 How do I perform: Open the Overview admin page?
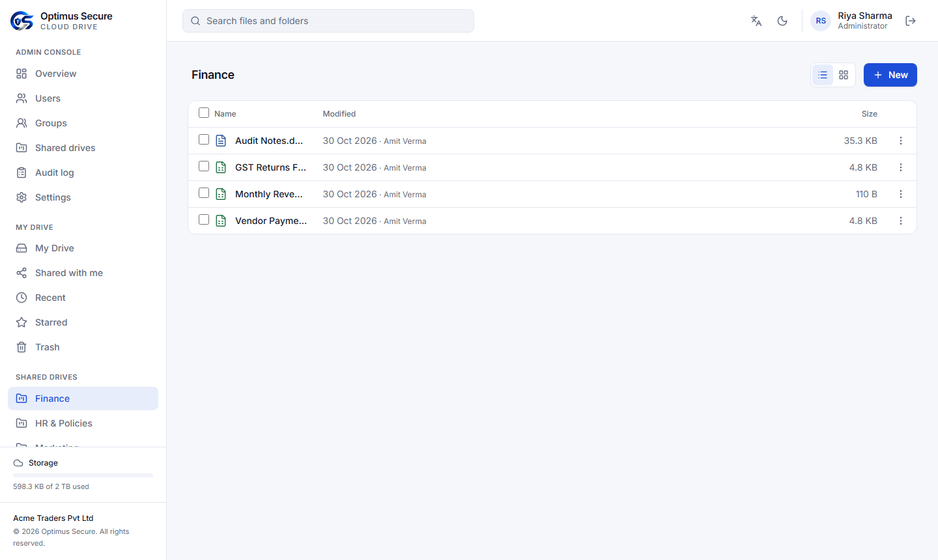coord(83,74)
